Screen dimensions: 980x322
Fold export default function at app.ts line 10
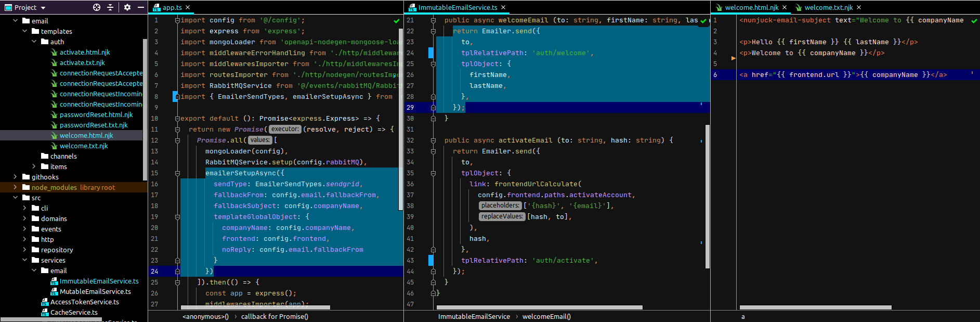pyautogui.click(x=177, y=119)
